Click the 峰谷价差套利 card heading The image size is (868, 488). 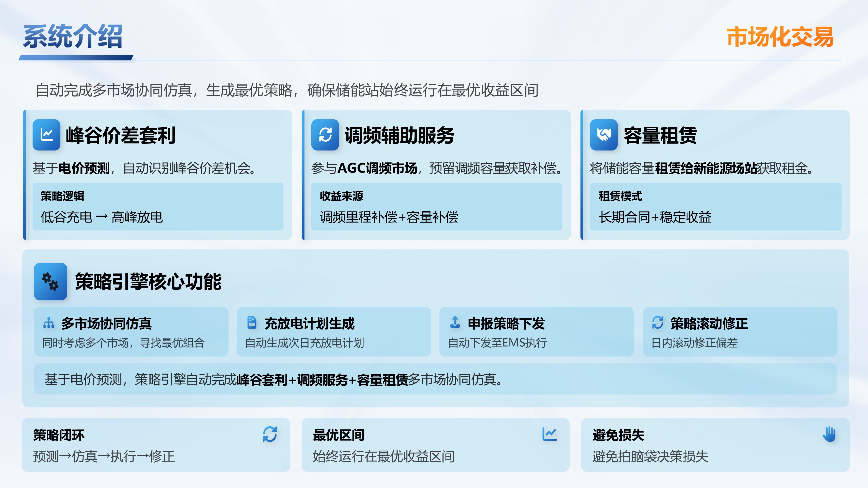(121, 135)
